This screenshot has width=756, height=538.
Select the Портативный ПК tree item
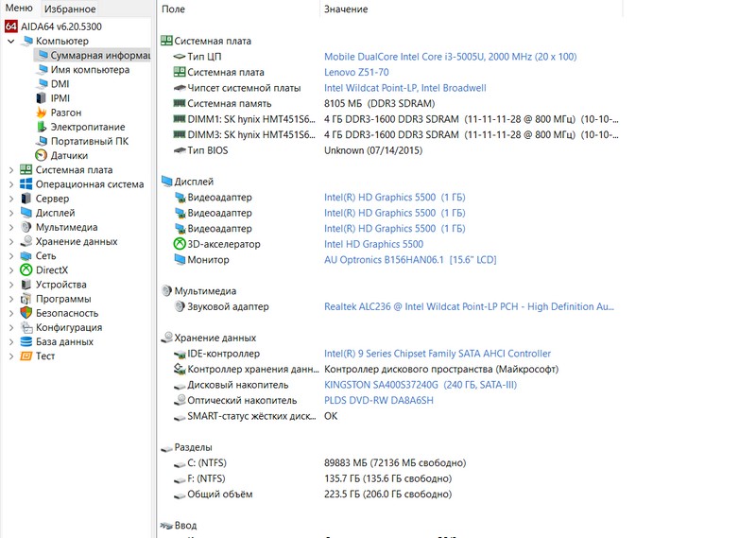(x=89, y=141)
